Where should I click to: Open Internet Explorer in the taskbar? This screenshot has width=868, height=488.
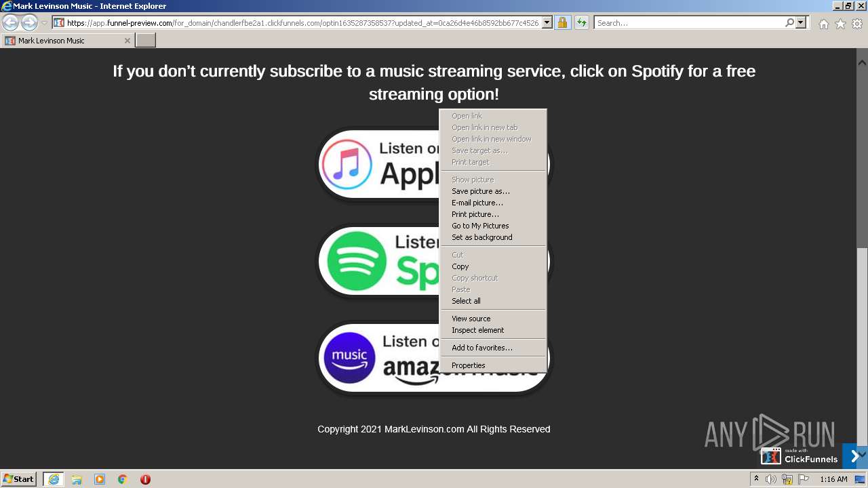tap(54, 479)
